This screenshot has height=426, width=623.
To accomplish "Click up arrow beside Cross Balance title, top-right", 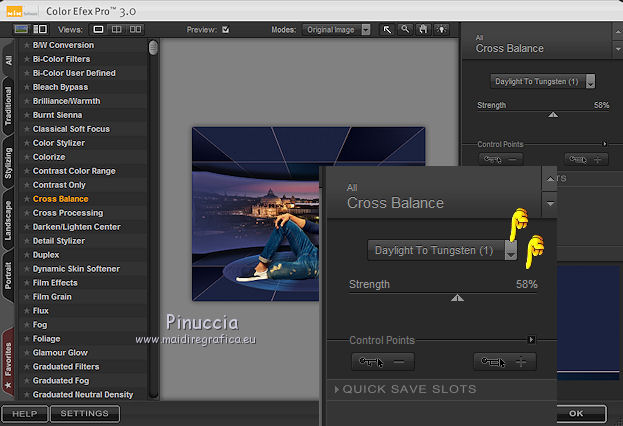I will click(618, 32).
